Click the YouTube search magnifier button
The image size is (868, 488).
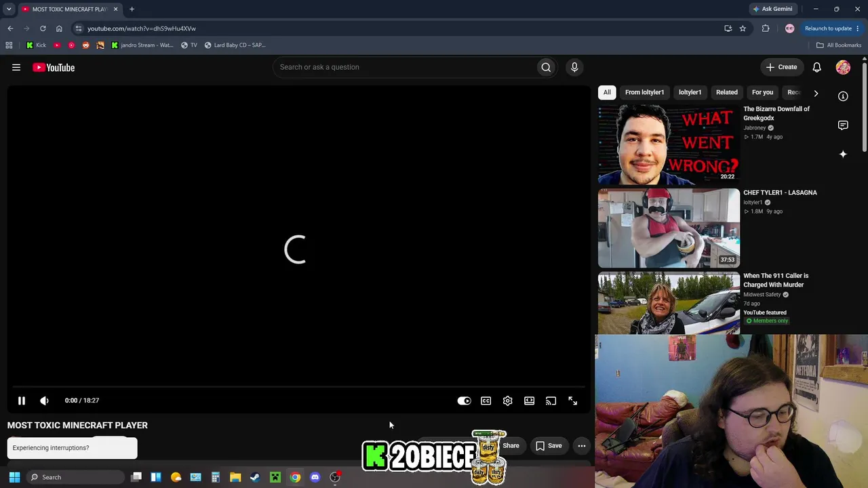(x=546, y=67)
